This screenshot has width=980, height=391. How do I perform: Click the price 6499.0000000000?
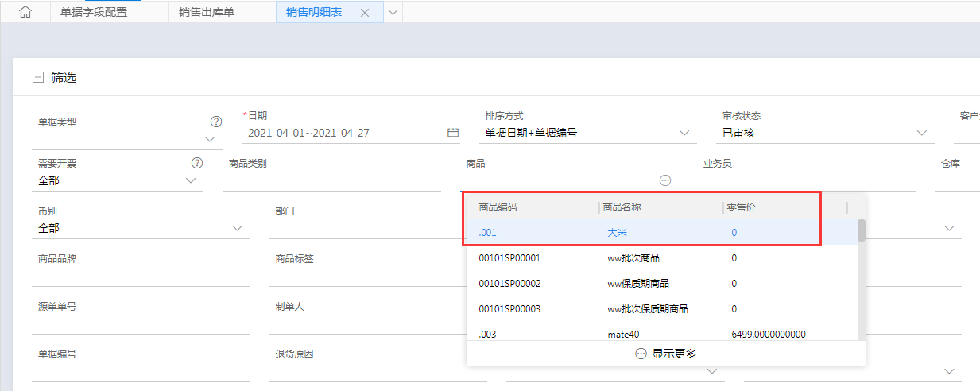[769, 335]
